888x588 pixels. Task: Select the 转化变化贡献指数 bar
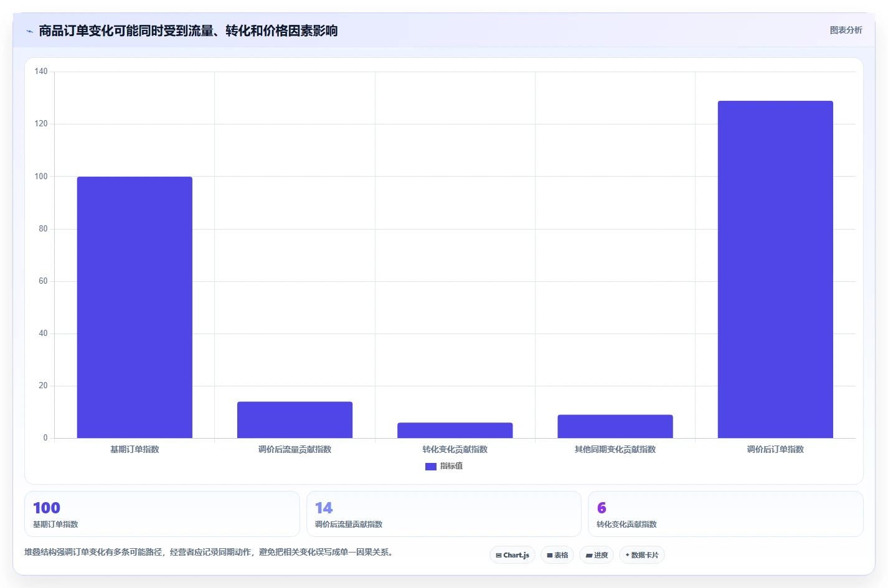click(455, 431)
